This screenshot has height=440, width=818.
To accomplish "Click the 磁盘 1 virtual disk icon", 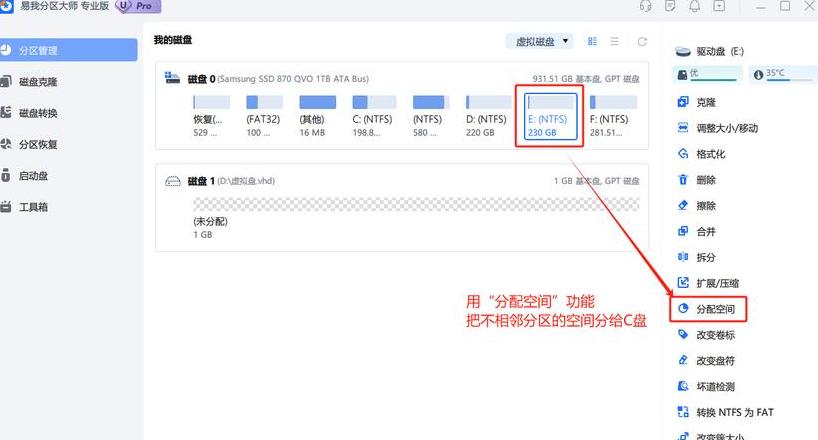I will pos(173,181).
